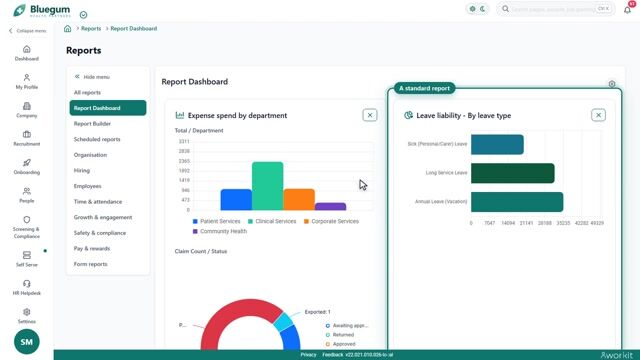The height and width of the screenshot is (360, 640).
Task: Open My Profile in sidebar
Action: (27, 82)
